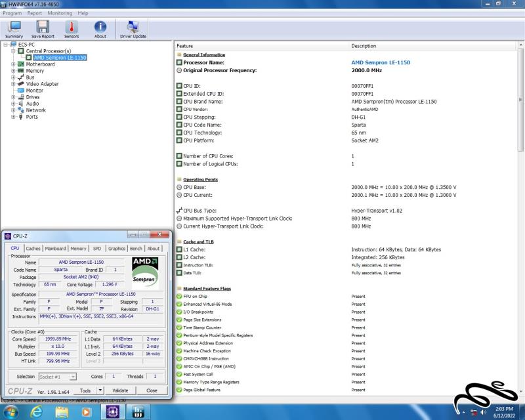
Task: Switch to CPU-Z Mainboard tab
Action: 55,248
